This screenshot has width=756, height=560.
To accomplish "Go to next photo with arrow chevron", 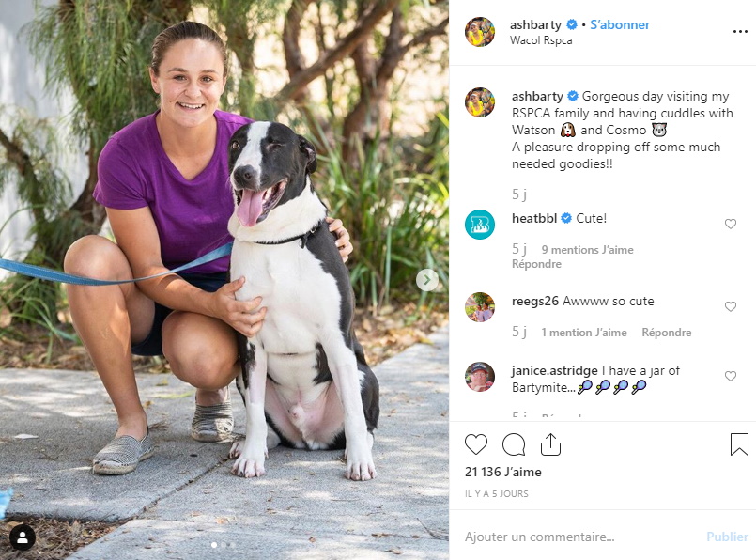I will coord(427,280).
